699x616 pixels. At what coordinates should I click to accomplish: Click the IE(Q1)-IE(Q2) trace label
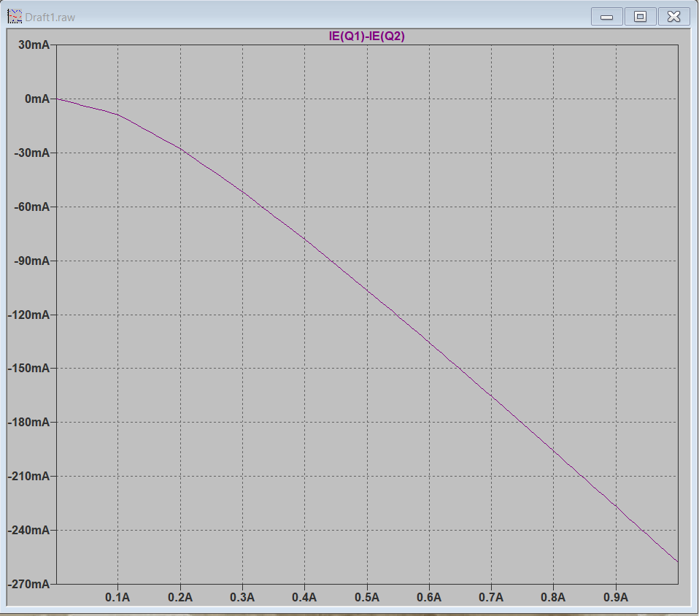[366, 36]
